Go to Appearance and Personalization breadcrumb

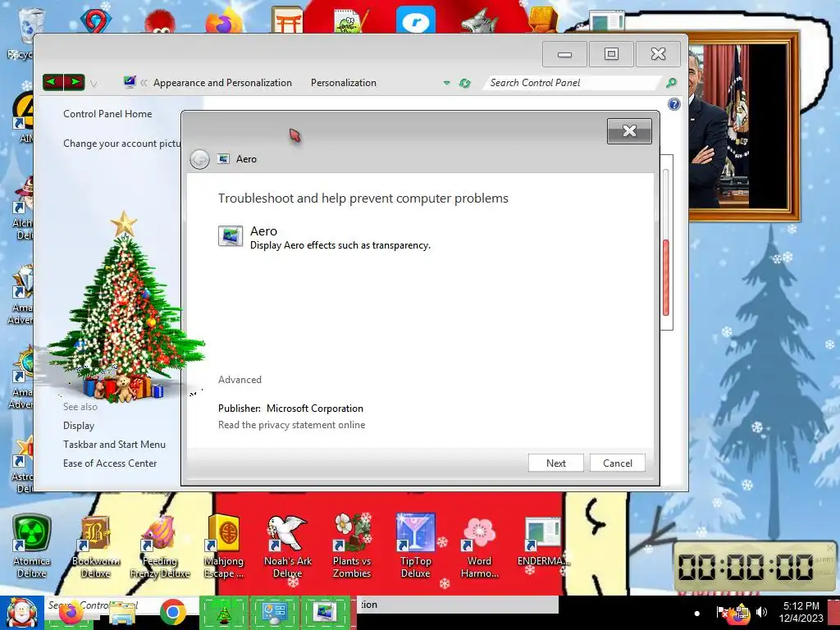[x=222, y=83]
